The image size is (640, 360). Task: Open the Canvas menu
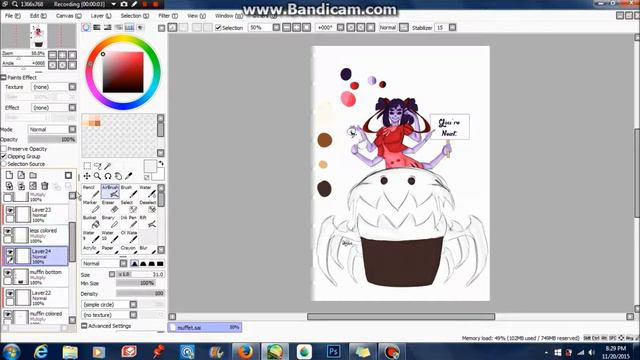(x=68, y=16)
